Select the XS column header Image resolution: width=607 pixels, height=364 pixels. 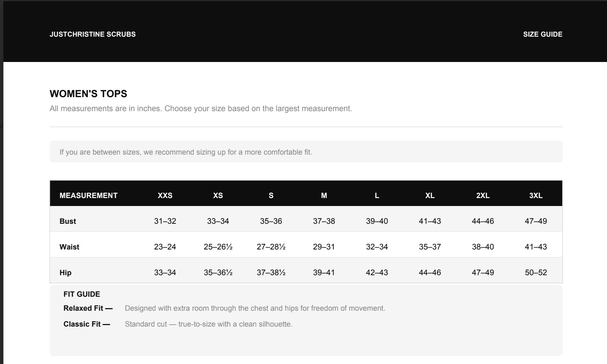pos(218,195)
